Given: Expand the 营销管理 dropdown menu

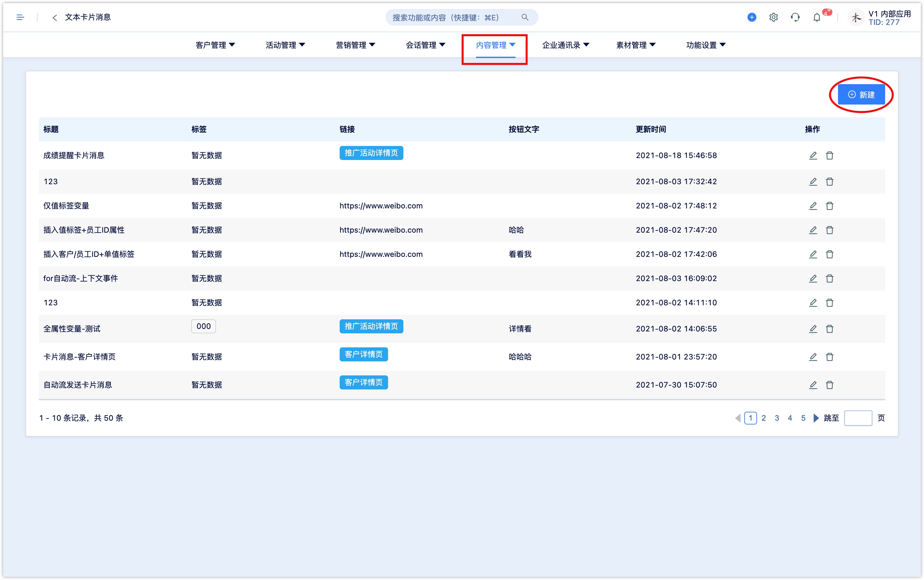Looking at the screenshot, I should 355,45.
